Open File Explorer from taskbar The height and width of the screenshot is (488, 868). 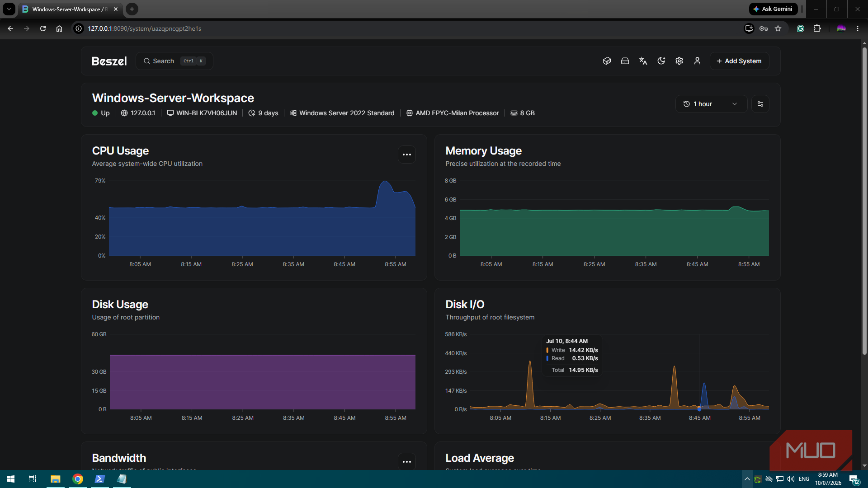[55, 479]
